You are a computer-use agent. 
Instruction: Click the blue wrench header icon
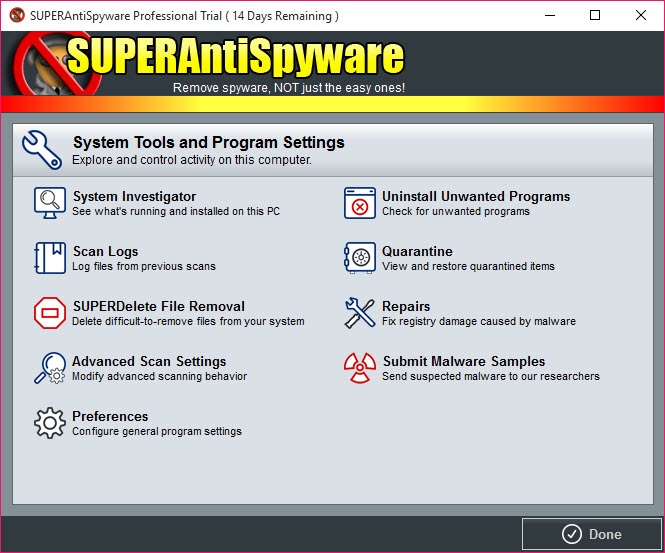[42, 150]
